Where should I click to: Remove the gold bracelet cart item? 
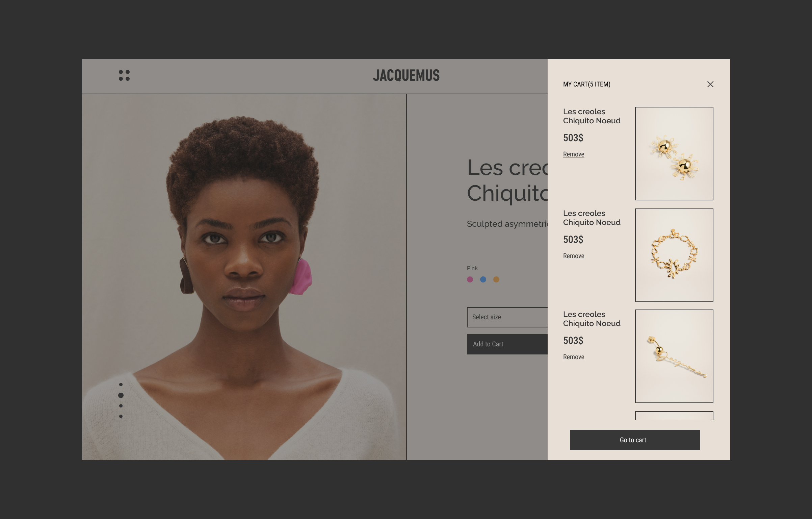(x=573, y=256)
